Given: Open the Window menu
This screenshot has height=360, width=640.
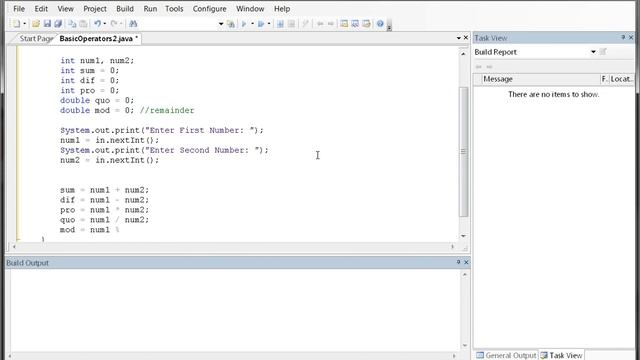Looking at the screenshot, I should (250, 9).
